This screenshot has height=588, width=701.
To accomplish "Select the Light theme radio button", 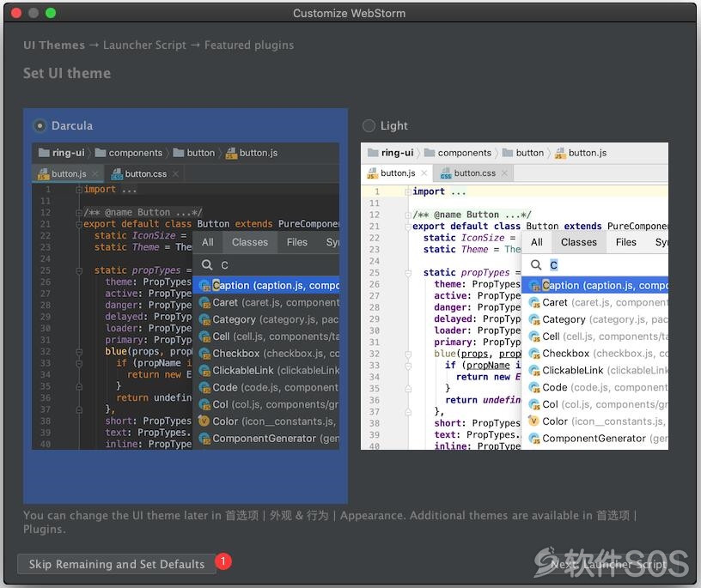I will [x=369, y=126].
